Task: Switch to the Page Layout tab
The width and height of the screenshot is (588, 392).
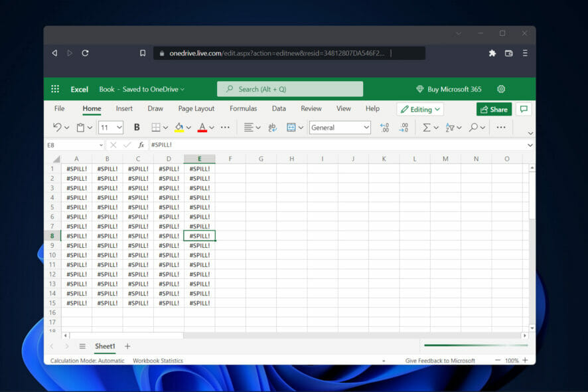Action: point(196,108)
